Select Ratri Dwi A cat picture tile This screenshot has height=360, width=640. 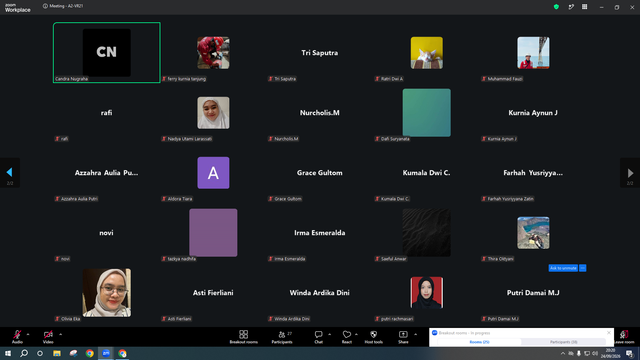(427, 53)
